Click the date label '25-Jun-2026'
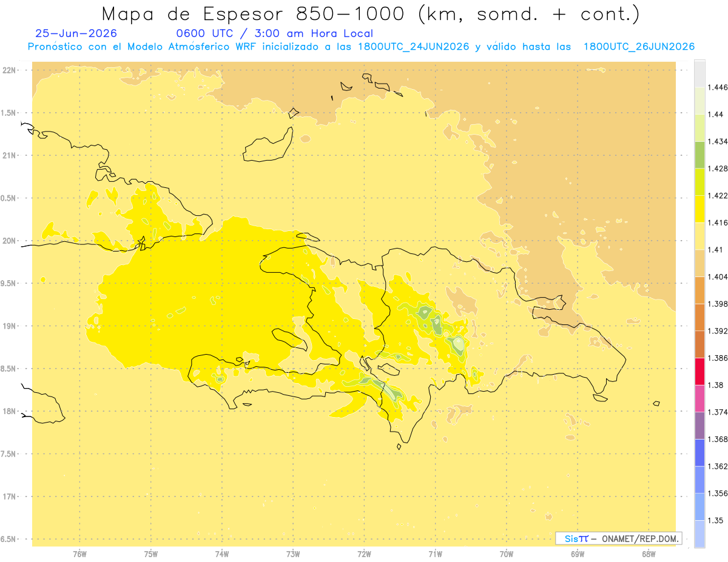The image size is (728, 562). point(76,34)
